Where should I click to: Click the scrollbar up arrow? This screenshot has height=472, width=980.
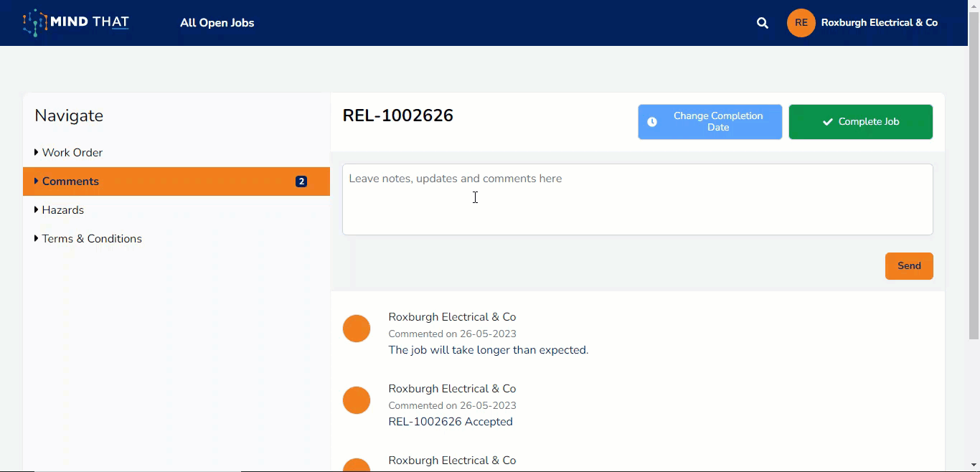coord(974,5)
